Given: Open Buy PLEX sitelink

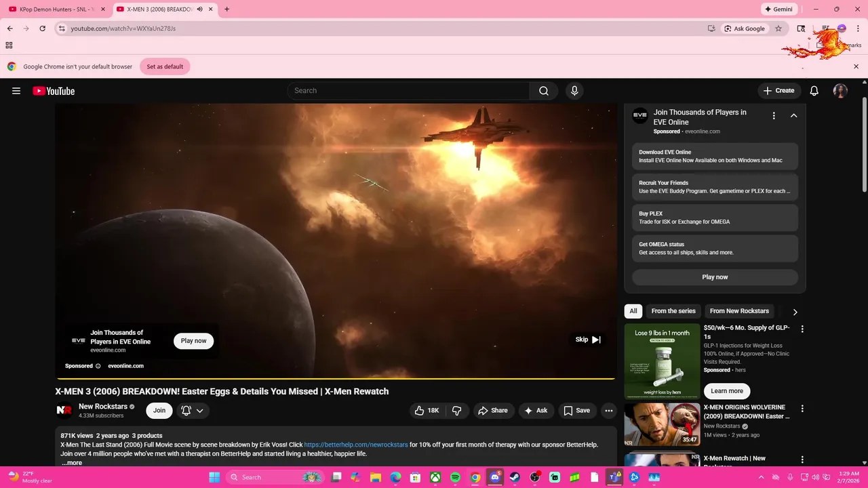Looking at the screenshot, I should click(x=715, y=218).
